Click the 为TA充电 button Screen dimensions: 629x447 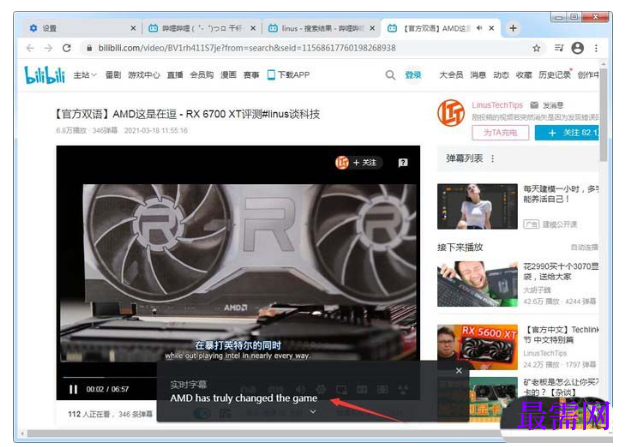pyautogui.click(x=500, y=133)
